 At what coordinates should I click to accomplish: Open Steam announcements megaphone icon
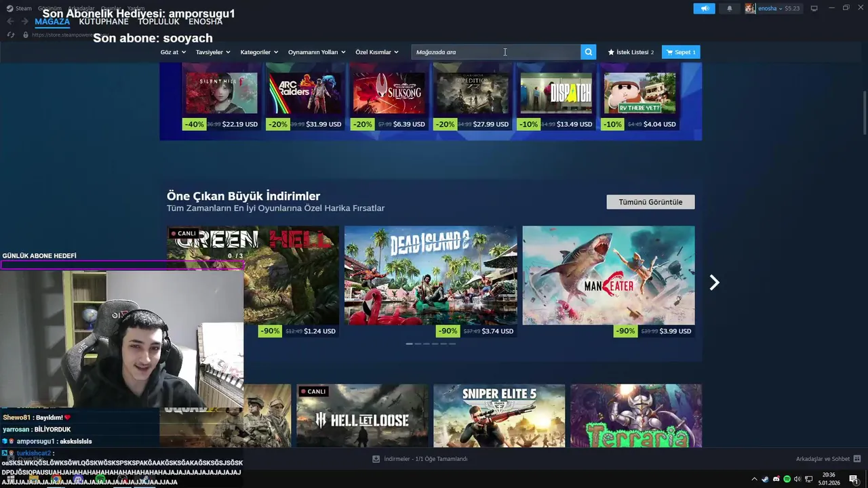tap(704, 8)
